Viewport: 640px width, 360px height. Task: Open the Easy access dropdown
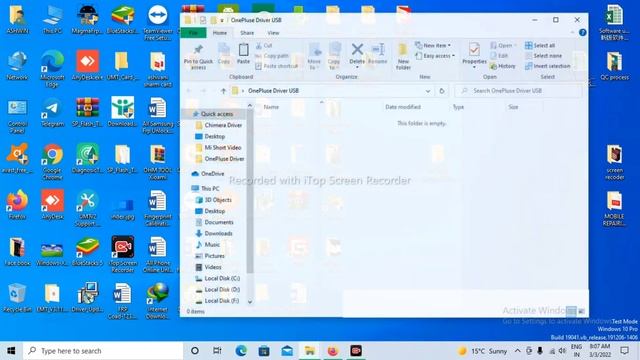click(x=435, y=56)
